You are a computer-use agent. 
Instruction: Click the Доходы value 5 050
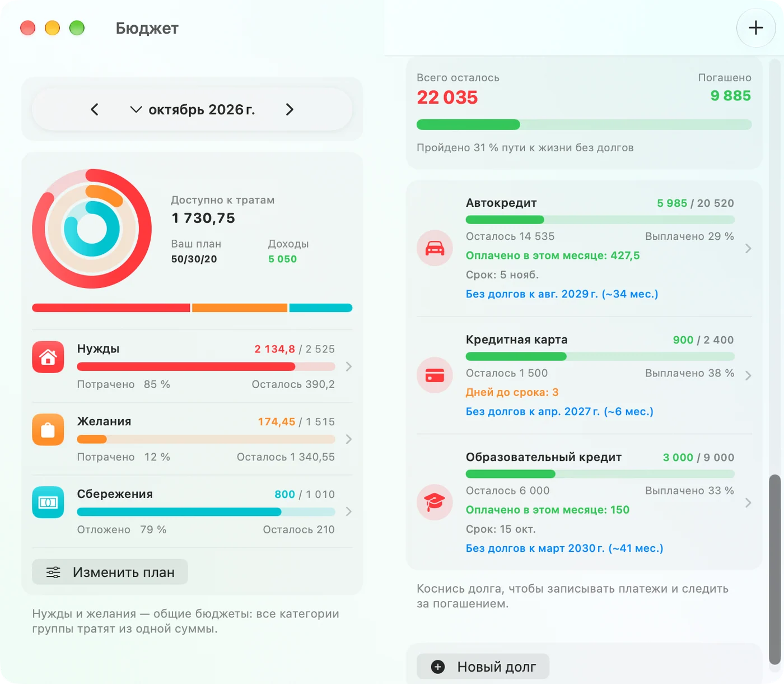(282, 259)
